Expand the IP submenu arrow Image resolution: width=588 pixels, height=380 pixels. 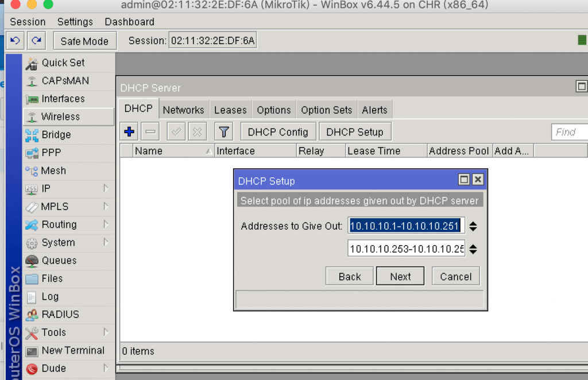pyautogui.click(x=106, y=188)
